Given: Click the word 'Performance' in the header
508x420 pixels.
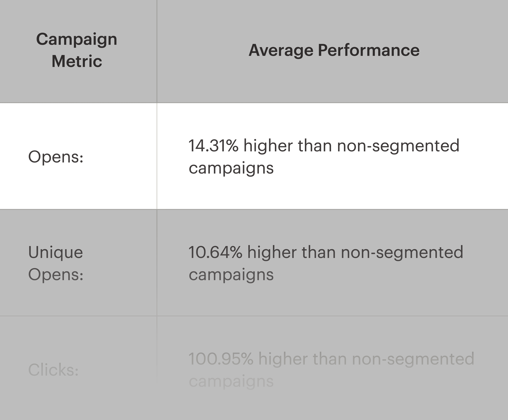Looking at the screenshot, I should point(369,51).
